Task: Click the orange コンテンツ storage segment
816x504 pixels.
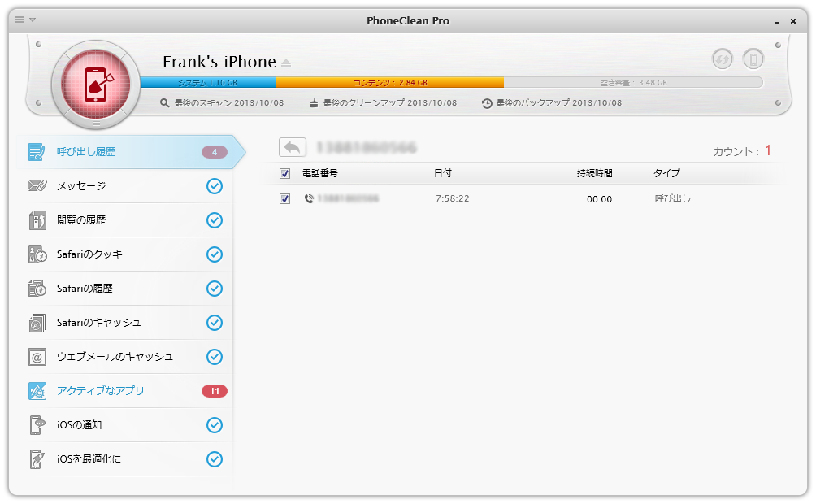Action: [390, 82]
